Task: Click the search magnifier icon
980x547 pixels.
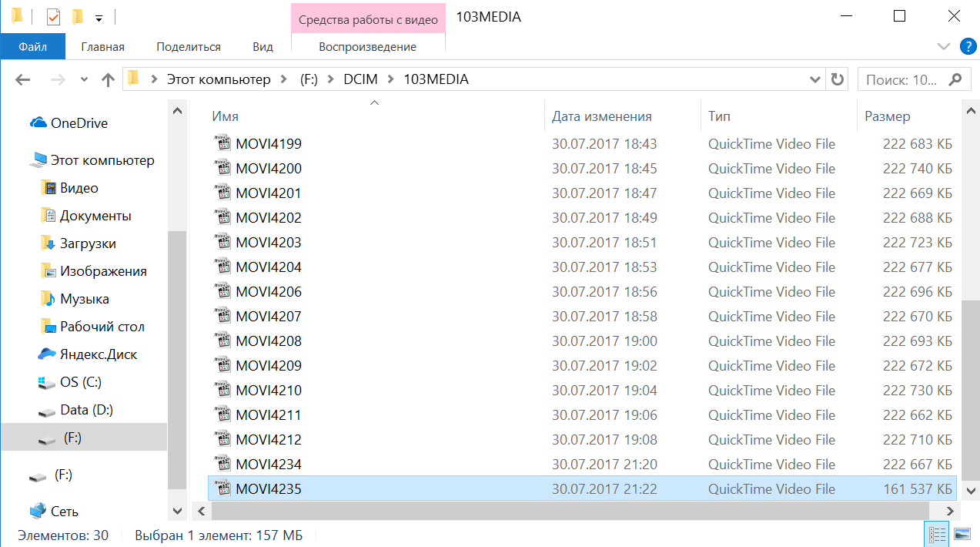Action: pos(955,79)
